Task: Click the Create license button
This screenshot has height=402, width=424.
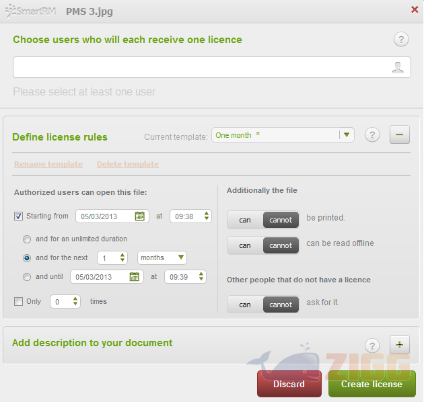Action: 372,384
